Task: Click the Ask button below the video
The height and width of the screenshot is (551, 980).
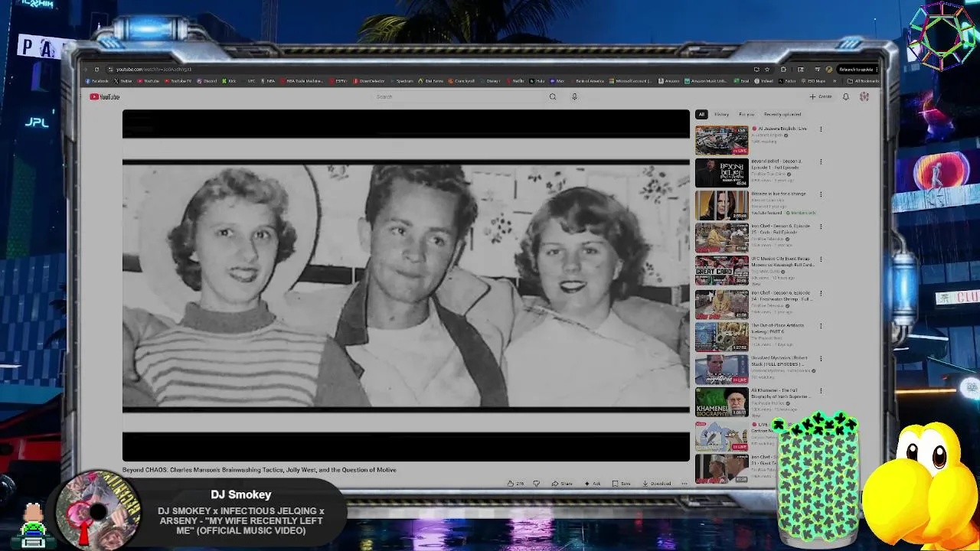Action: click(x=593, y=484)
